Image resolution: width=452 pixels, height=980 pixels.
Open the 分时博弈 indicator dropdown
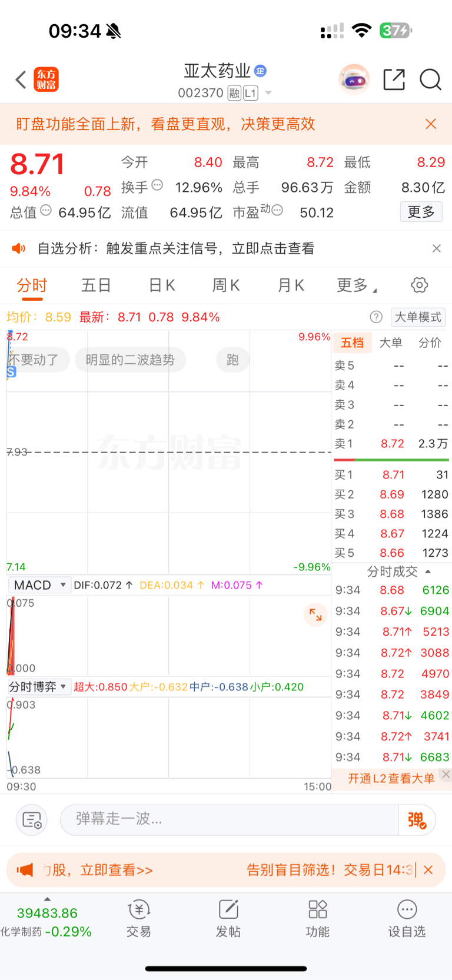39,687
